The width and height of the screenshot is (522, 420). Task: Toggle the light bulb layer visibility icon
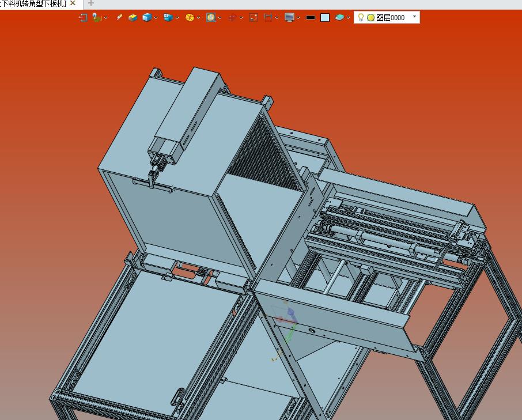(361, 17)
